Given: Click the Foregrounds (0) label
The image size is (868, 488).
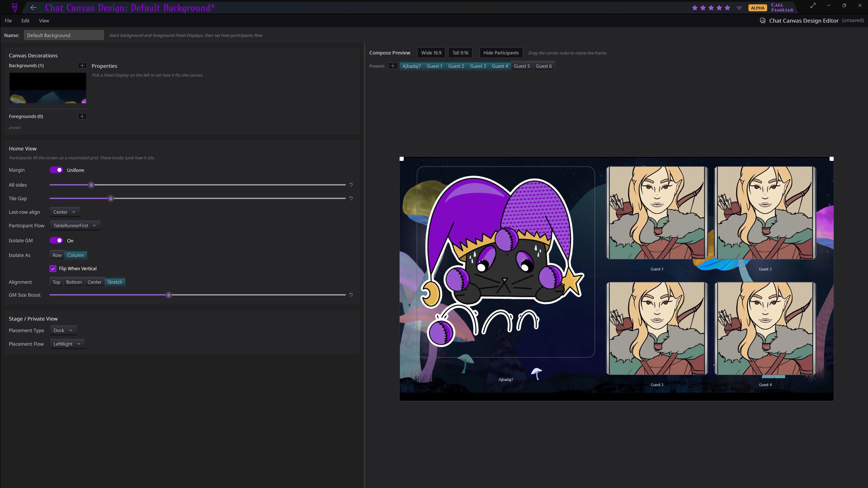Looking at the screenshot, I should [26, 116].
